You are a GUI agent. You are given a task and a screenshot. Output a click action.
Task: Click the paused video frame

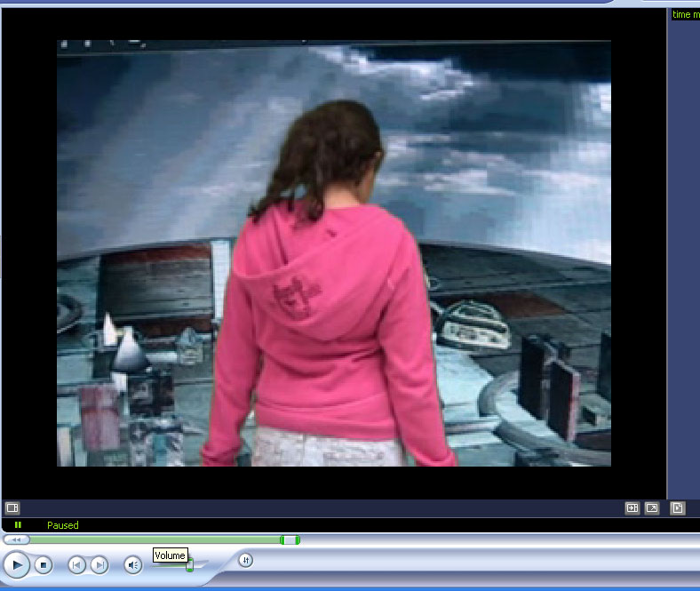pos(333,253)
